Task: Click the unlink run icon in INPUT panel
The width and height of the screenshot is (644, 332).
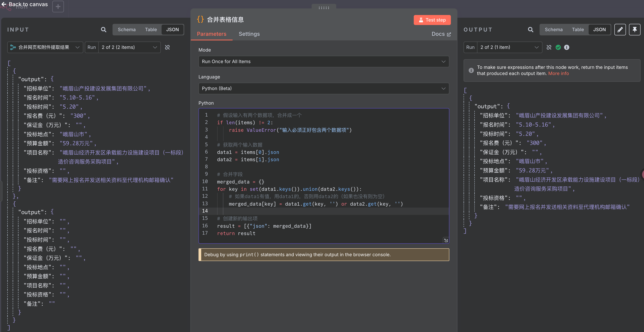Action: 167,47
